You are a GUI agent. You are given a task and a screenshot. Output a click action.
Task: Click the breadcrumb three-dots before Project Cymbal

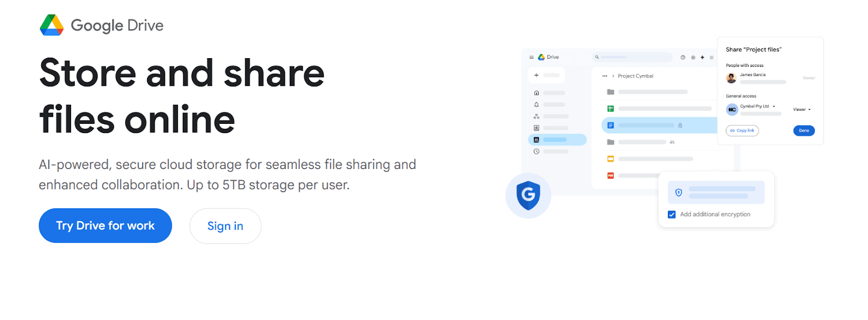click(604, 76)
